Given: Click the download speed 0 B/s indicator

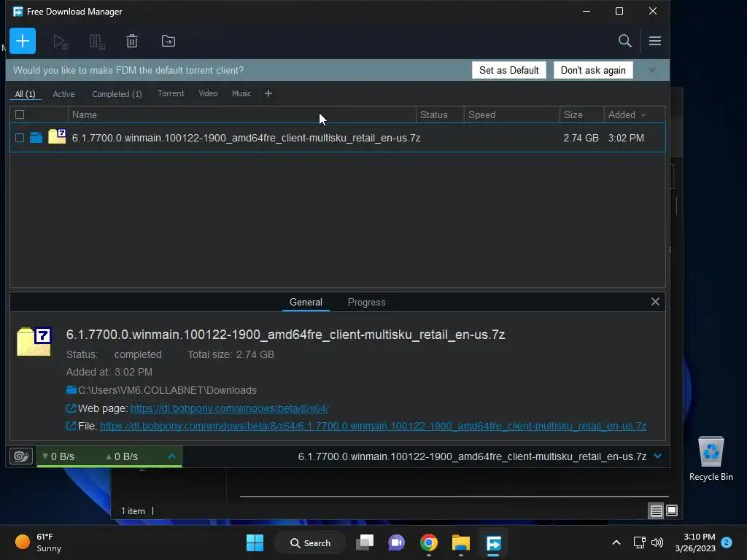Looking at the screenshot, I should (58, 456).
